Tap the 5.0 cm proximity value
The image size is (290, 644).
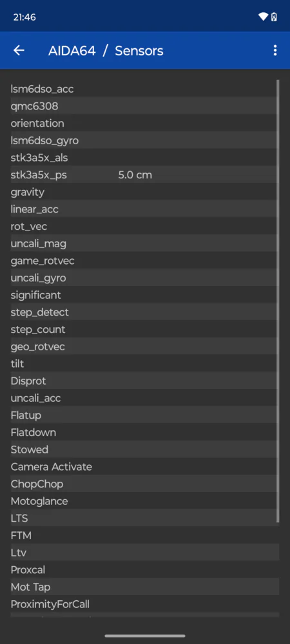[135, 175]
